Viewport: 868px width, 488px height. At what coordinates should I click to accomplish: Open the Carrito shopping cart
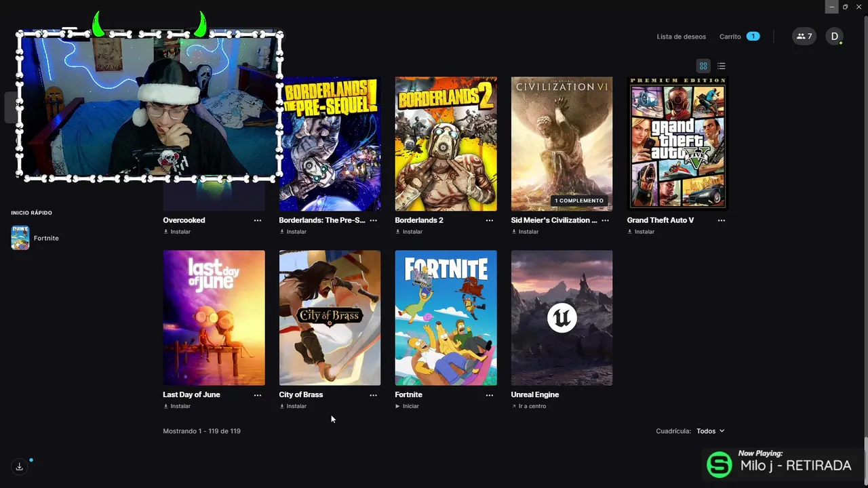coord(730,37)
